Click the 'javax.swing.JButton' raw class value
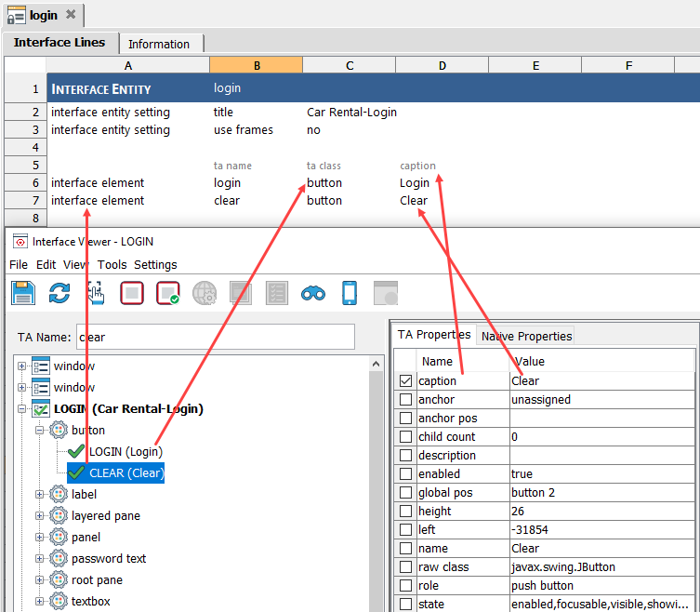 point(563,566)
